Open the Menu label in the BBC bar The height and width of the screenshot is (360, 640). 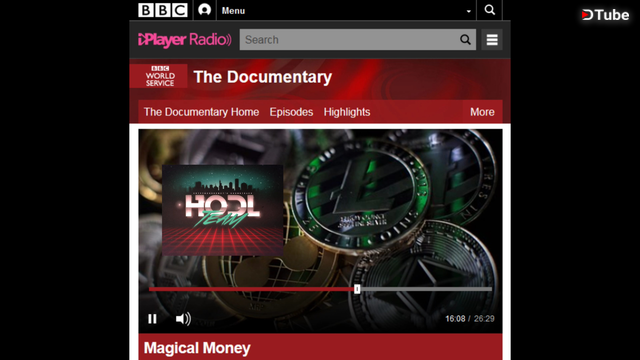233,11
